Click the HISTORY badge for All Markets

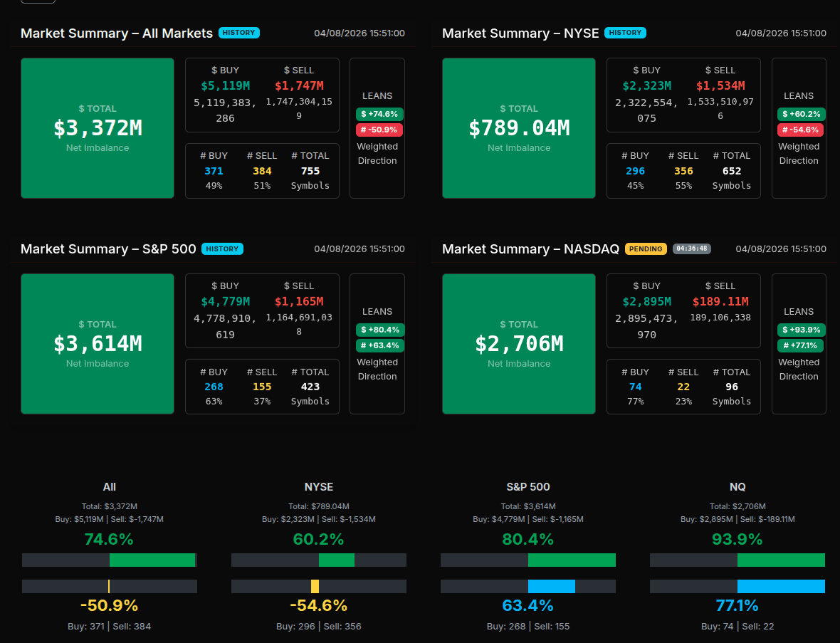click(239, 33)
